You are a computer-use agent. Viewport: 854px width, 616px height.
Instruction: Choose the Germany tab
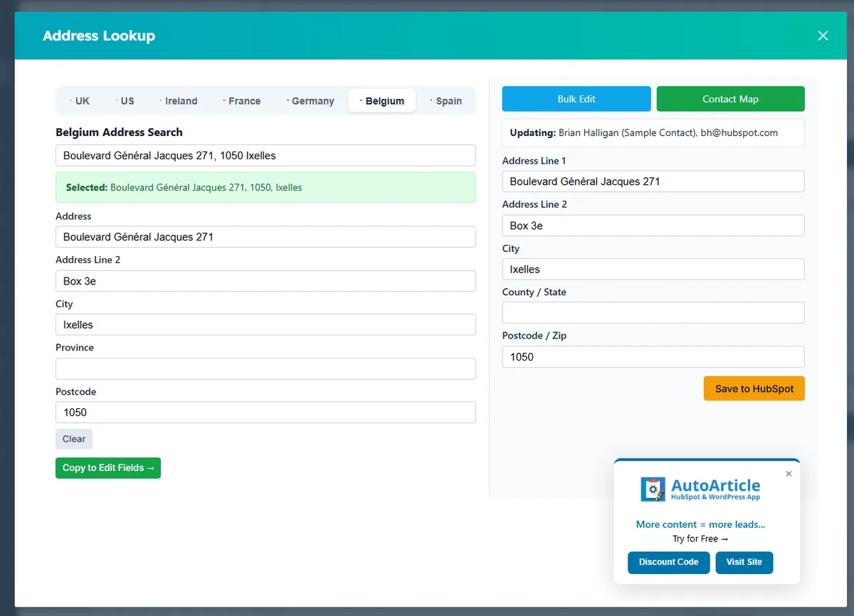click(310, 101)
